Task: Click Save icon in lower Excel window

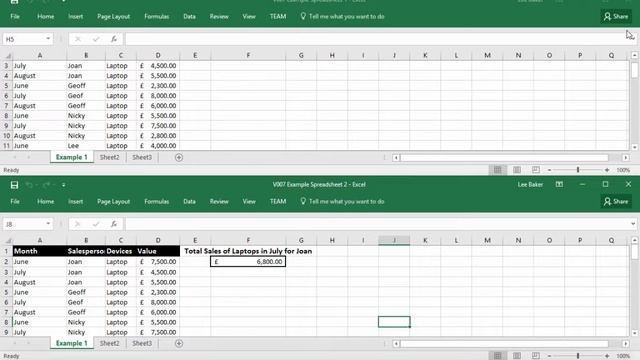Action: coord(14,185)
